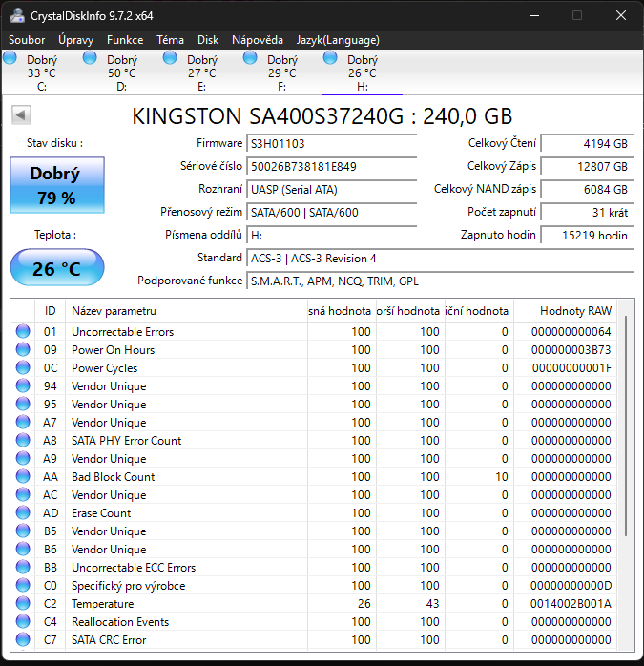Click status orb for attribute A7 row

point(23,422)
